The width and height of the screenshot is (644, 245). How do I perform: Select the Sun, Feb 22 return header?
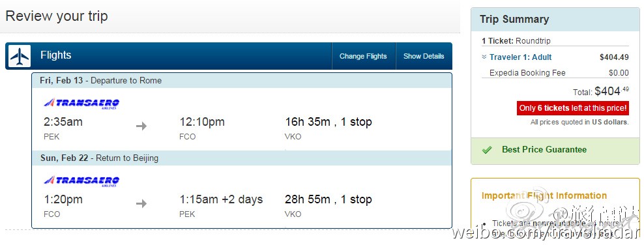point(242,158)
